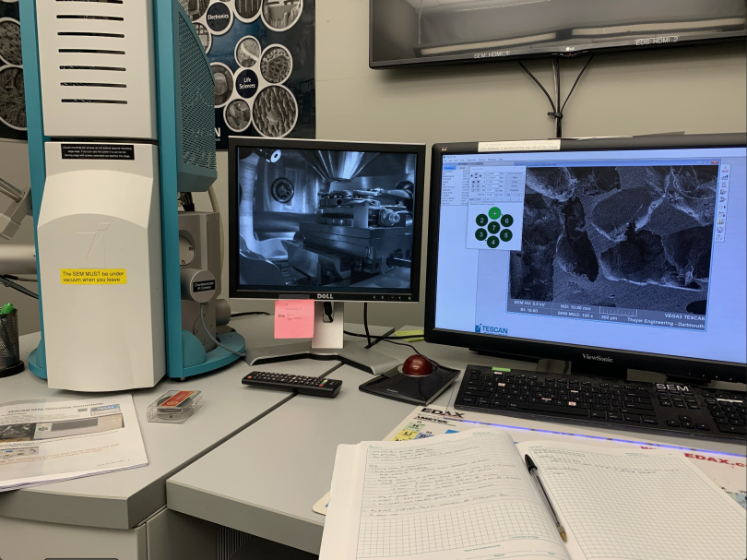Click the bottom icon in the right toolbar
This screenshot has width=747, height=560.
[719, 238]
